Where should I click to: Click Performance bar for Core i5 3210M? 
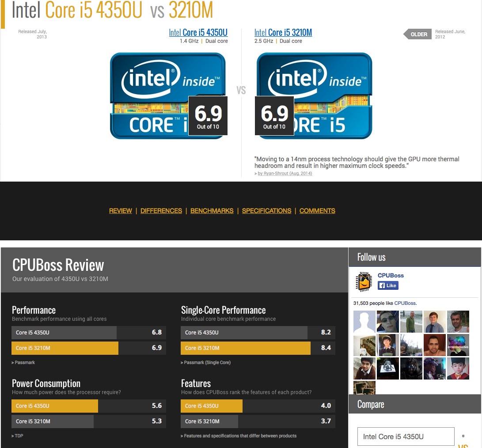(89, 348)
